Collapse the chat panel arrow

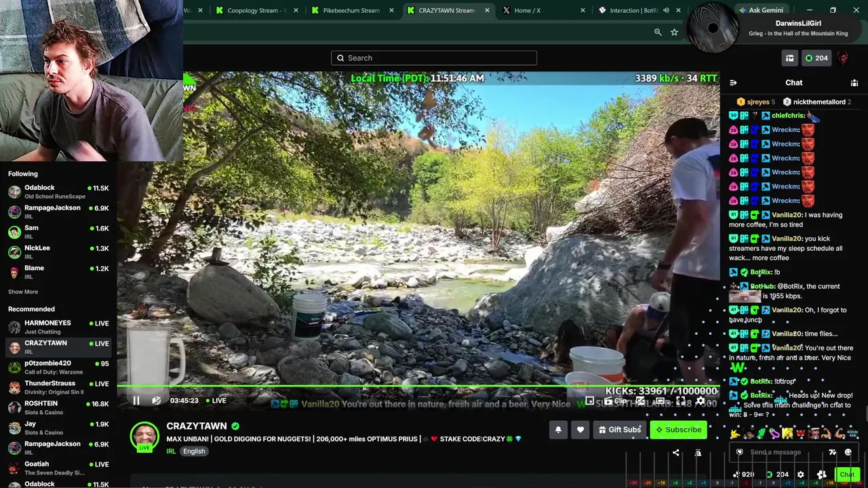[x=733, y=83]
